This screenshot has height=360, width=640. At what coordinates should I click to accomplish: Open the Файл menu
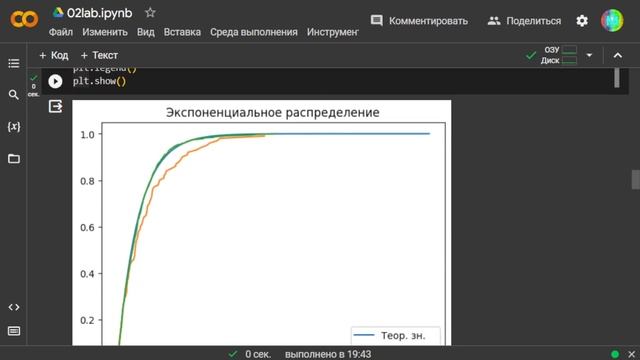pyautogui.click(x=61, y=32)
